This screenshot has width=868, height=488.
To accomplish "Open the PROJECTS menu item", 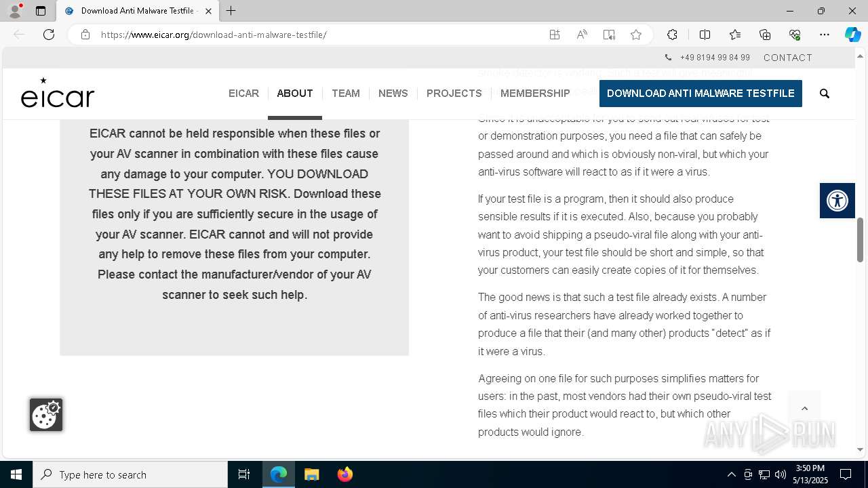I will [454, 94].
